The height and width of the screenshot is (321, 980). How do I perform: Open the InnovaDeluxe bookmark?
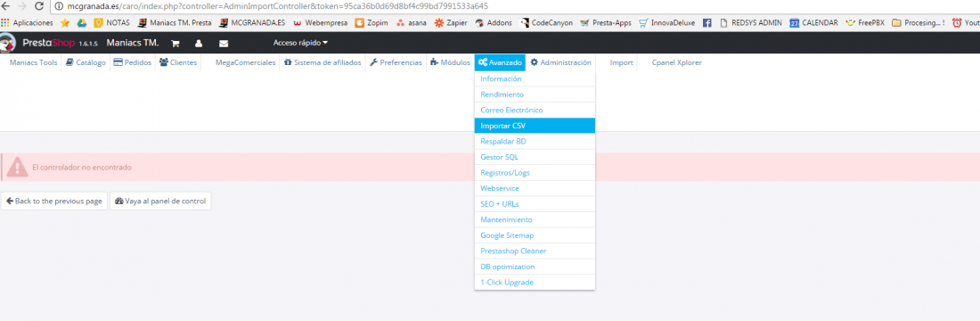pos(667,22)
